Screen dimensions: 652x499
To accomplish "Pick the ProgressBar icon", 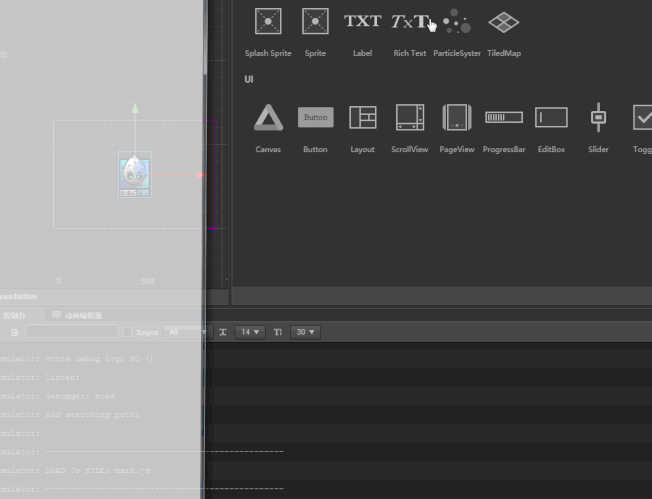I will pos(504,117).
